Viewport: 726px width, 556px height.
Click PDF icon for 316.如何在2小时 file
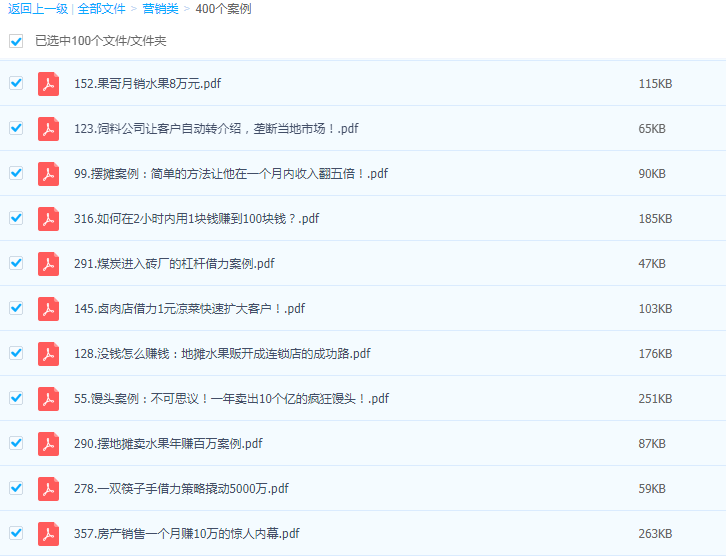[x=48, y=219]
